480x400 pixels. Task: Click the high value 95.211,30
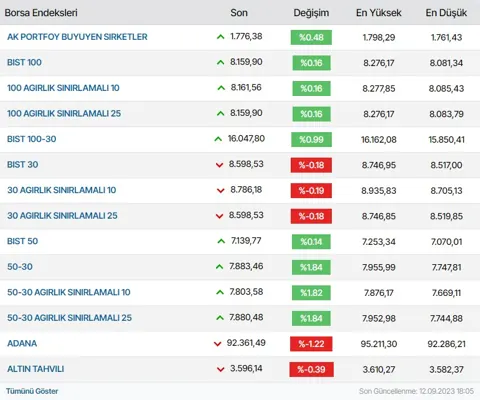379,344
